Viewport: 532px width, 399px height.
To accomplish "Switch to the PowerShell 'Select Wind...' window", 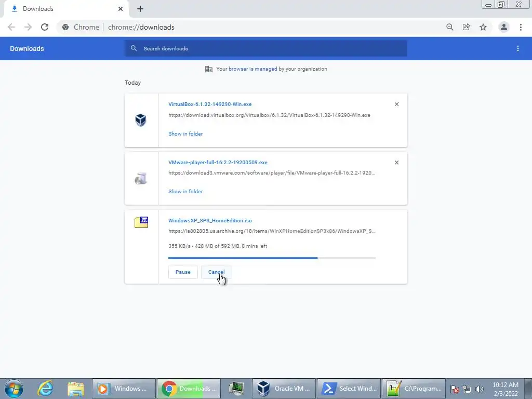I will [x=349, y=389].
